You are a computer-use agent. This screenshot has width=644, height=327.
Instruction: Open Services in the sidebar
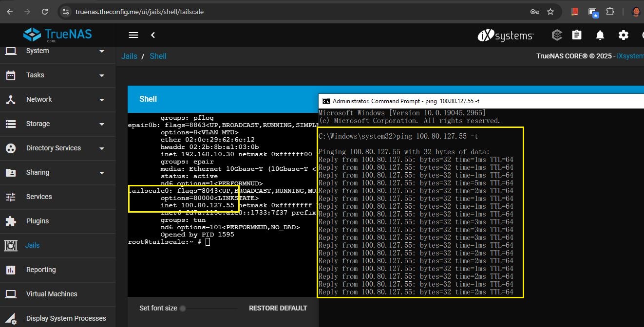[57, 197]
